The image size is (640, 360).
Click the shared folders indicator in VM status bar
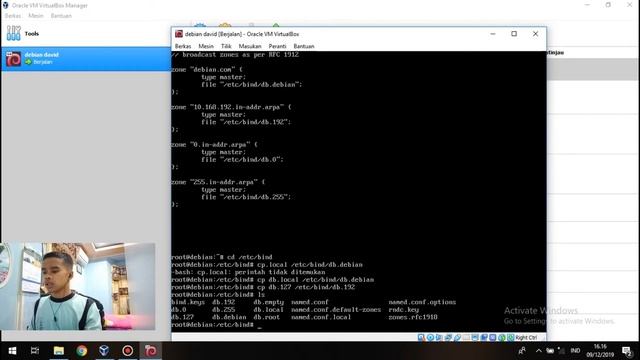[467, 338]
